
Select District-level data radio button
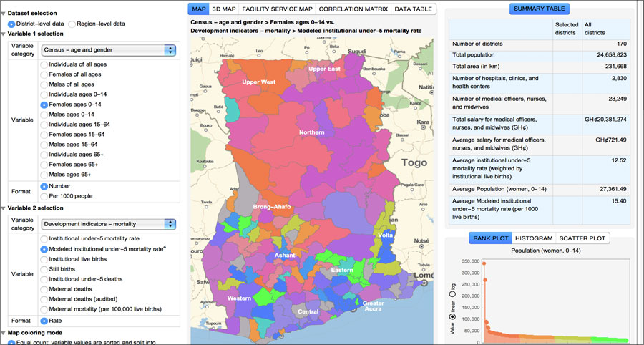click(x=11, y=24)
